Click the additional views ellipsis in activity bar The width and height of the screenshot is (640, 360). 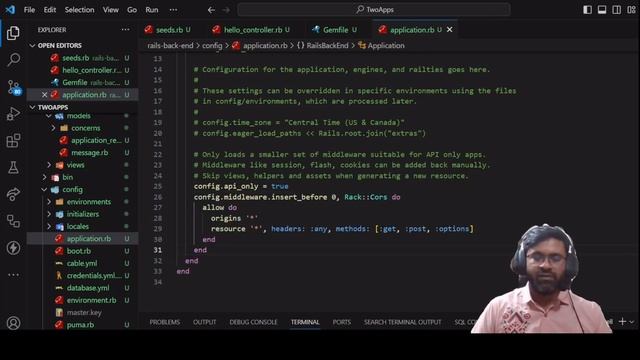tap(13, 275)
